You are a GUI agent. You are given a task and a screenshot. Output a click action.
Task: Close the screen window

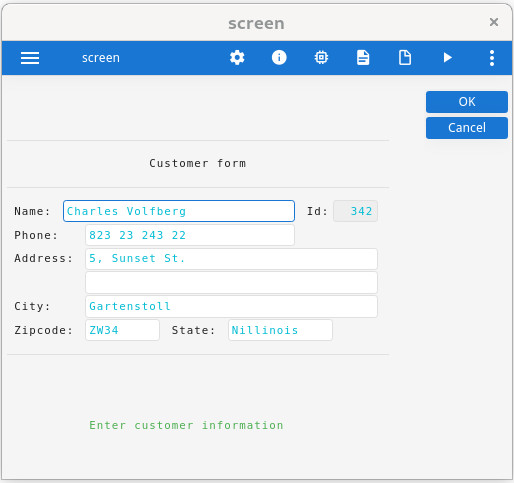point(494,22)
